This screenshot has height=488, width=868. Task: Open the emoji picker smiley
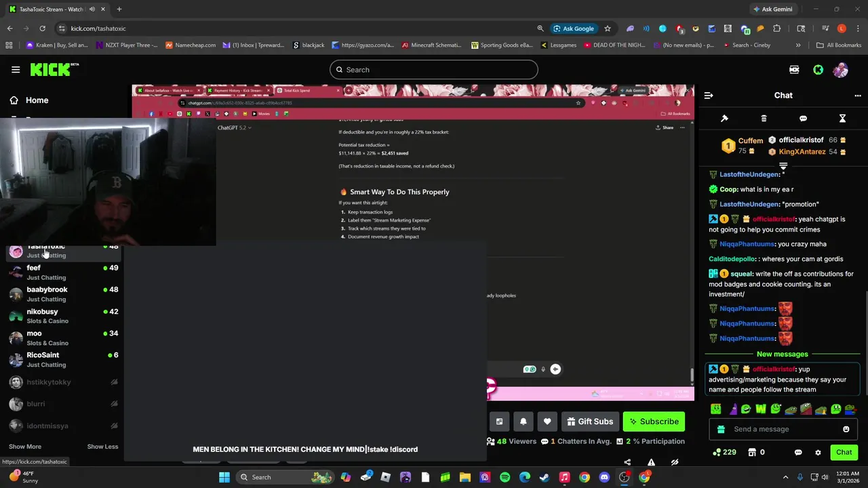tap(846, 429)
